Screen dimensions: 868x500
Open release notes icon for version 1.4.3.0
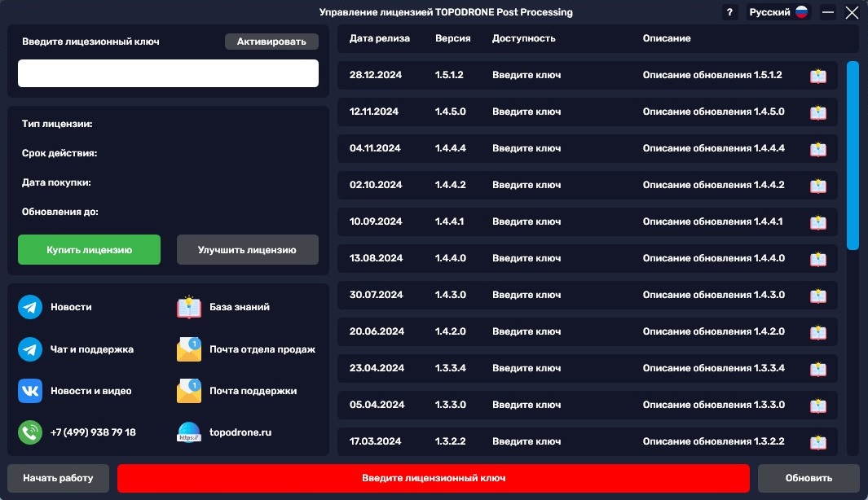(x=818, y=296)
